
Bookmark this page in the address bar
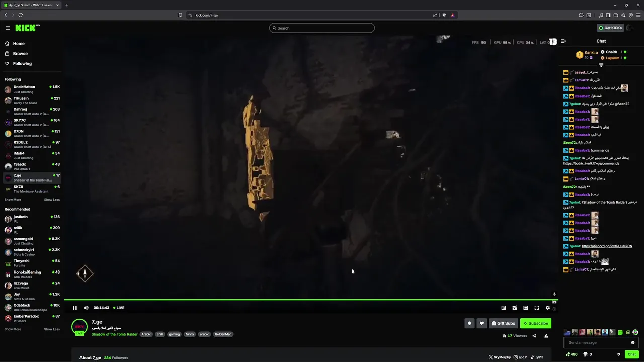click(x=181, y=15)
